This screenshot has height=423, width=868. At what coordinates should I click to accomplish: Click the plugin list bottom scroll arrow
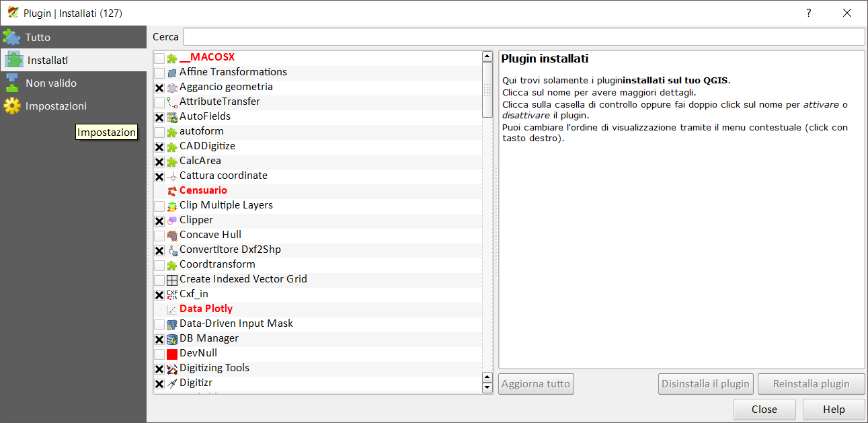point(488,387)
